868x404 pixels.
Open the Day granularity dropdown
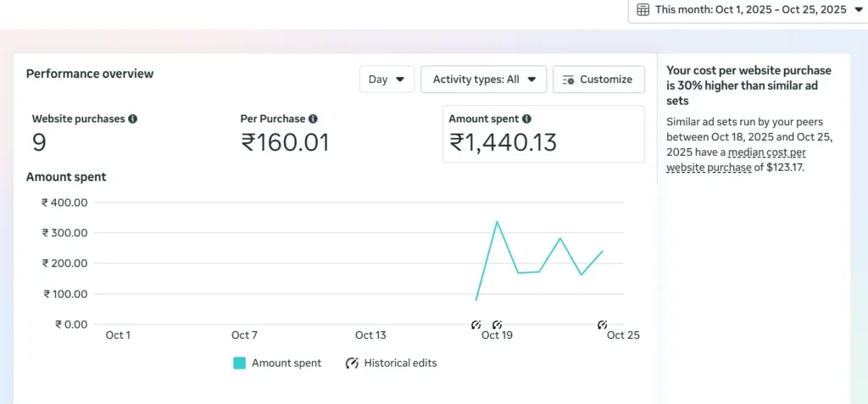point(387,80)
